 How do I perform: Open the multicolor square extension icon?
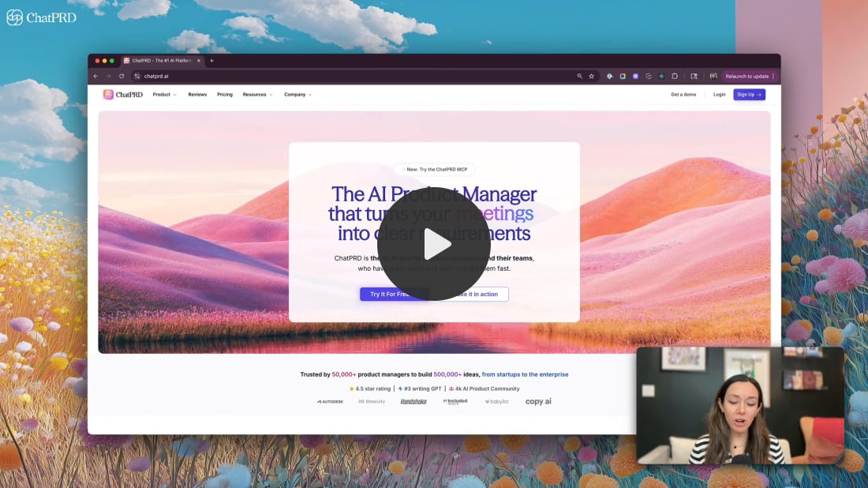623,76
